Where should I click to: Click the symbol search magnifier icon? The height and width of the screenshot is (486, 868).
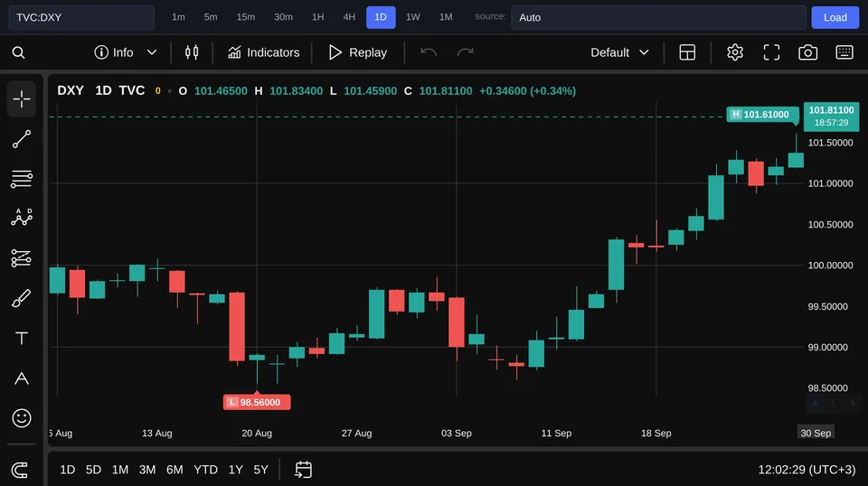pyautogui.click(x=18, y=52)
